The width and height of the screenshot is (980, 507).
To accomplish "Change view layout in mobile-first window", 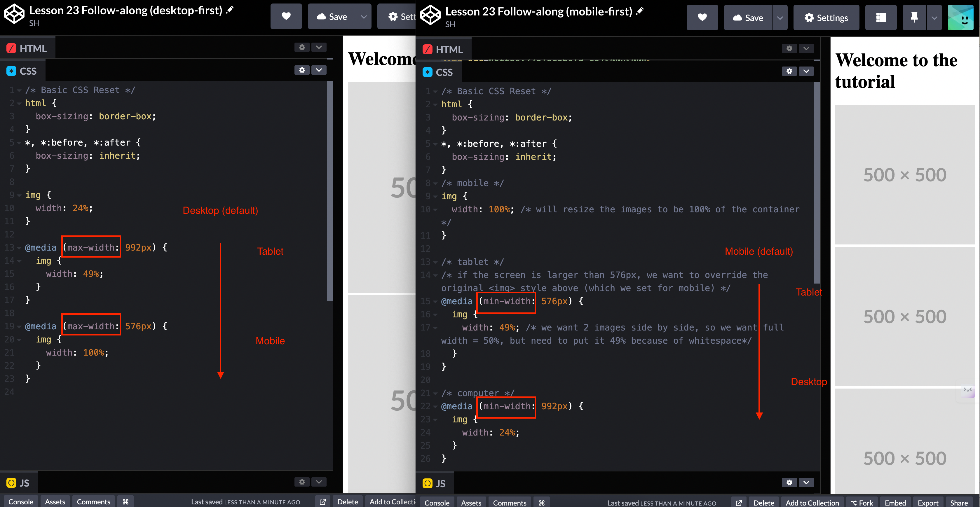I will 881,18.
